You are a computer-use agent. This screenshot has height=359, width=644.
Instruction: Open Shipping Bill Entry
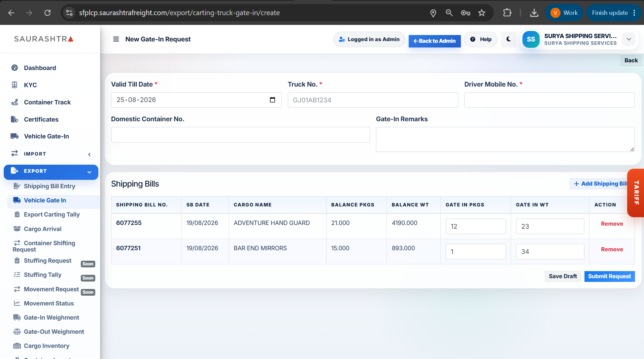[x=49, y=186]
